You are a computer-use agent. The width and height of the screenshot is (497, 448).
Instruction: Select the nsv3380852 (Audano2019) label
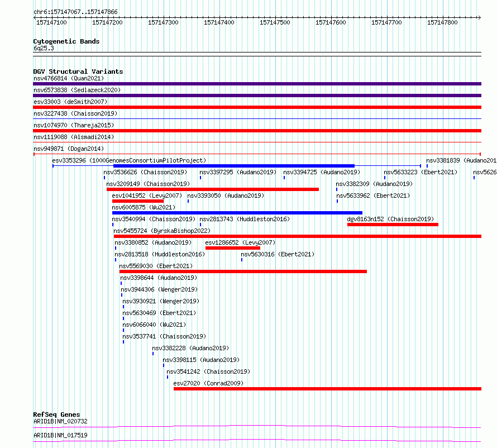153,242
